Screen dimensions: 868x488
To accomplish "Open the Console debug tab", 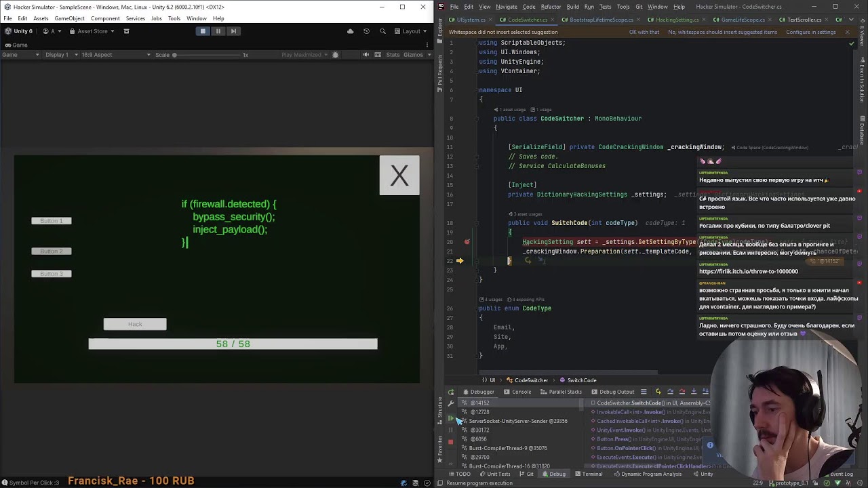I will point(517,392).
